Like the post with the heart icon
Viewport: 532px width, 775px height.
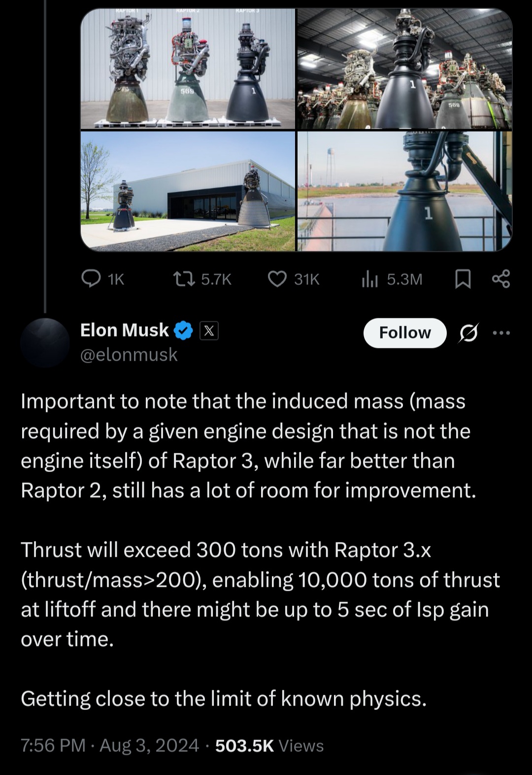277,279
